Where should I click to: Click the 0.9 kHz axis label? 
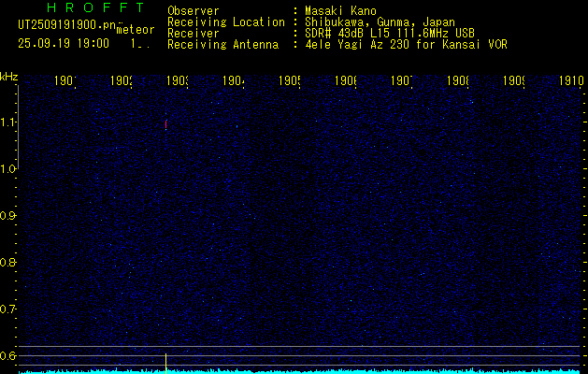pos(8,216)
